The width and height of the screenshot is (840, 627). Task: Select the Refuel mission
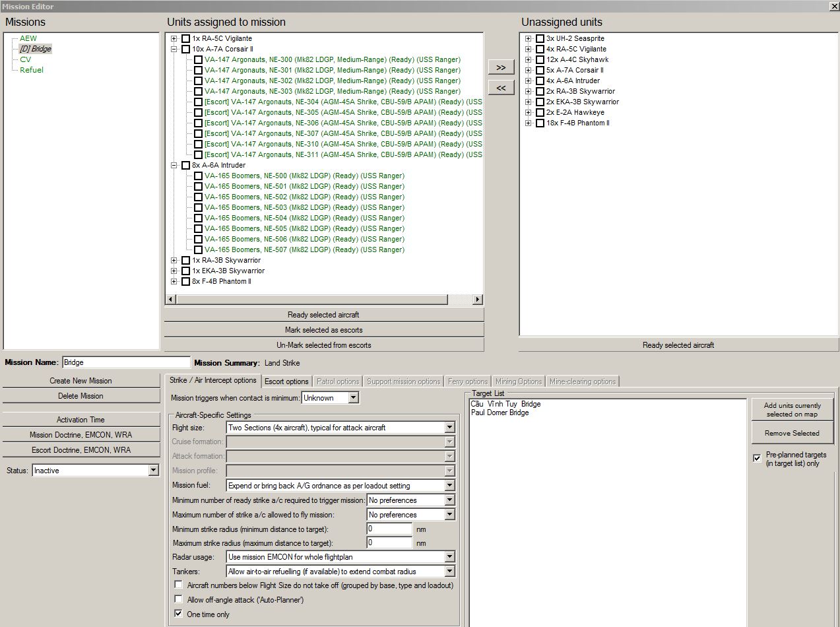pos(32,70)
